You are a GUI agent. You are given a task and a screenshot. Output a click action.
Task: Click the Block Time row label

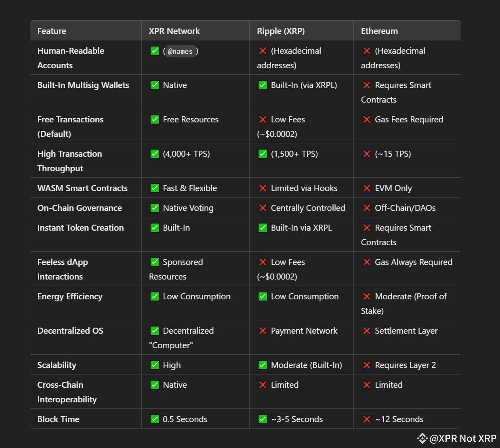tap(58, 419)
